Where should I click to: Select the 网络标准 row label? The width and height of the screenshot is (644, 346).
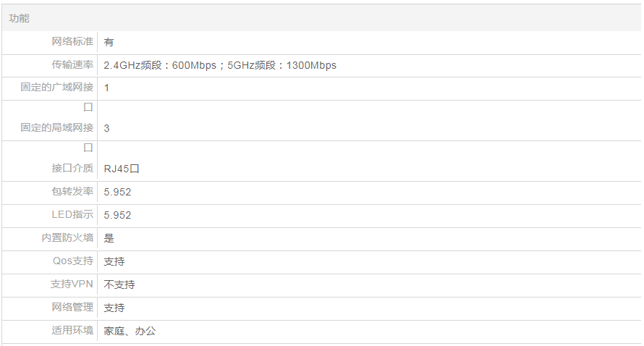point(72,41)
